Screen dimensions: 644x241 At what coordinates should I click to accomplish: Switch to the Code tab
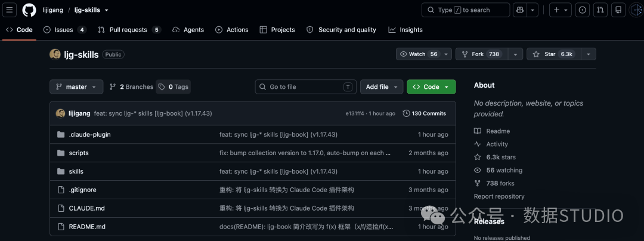19,30
